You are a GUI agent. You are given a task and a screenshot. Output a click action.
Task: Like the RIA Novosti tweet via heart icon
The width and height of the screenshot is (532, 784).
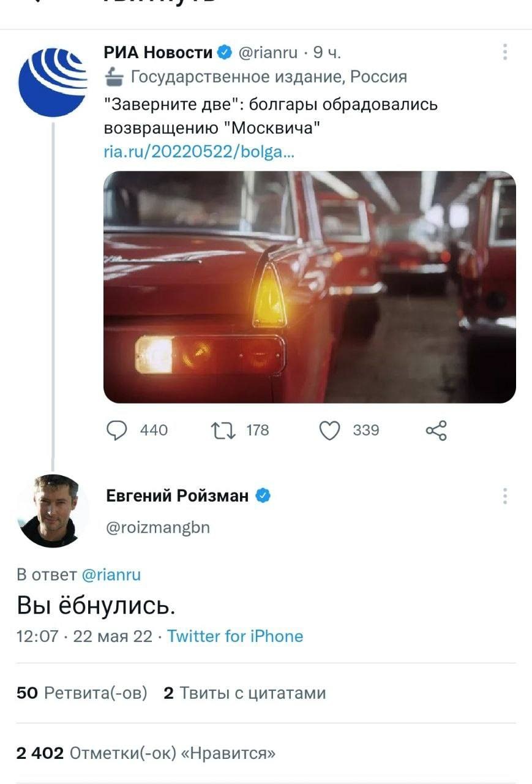tap(330, 431)
